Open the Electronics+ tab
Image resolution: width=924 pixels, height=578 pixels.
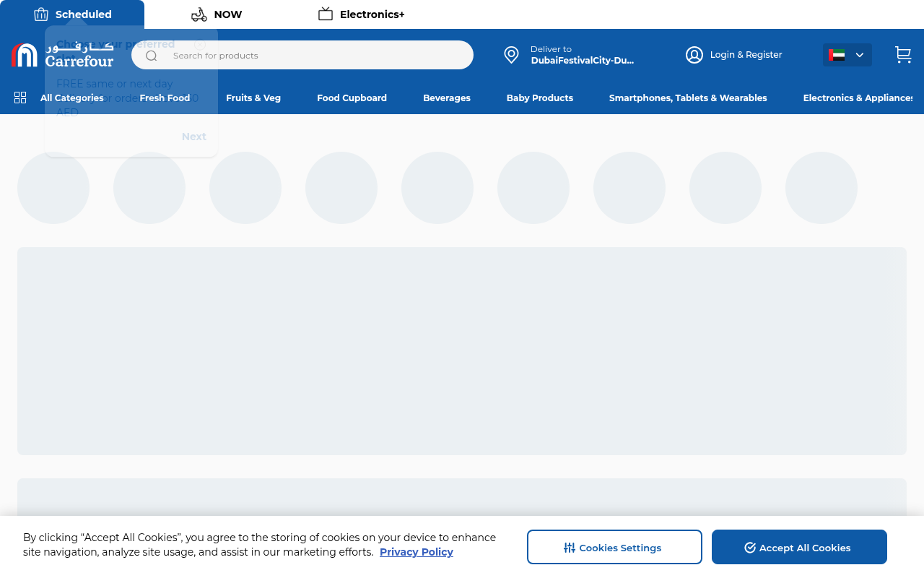[361, 14]
